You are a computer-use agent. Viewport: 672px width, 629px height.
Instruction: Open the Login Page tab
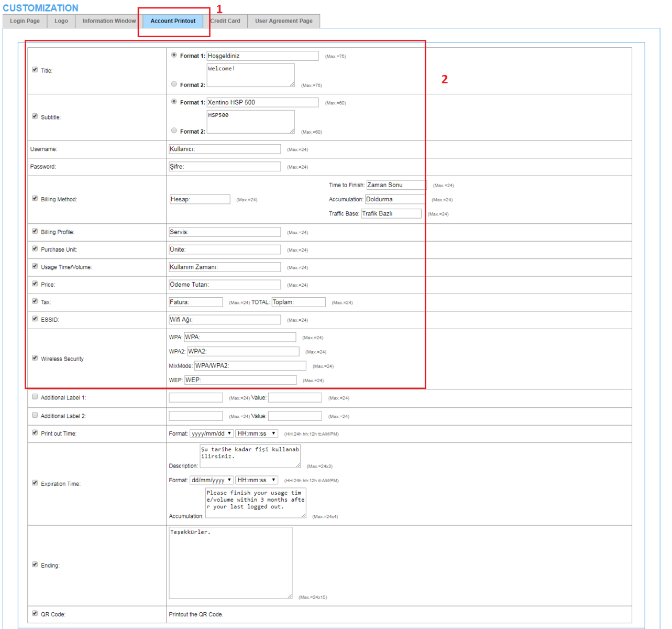(x=25, y=21)
